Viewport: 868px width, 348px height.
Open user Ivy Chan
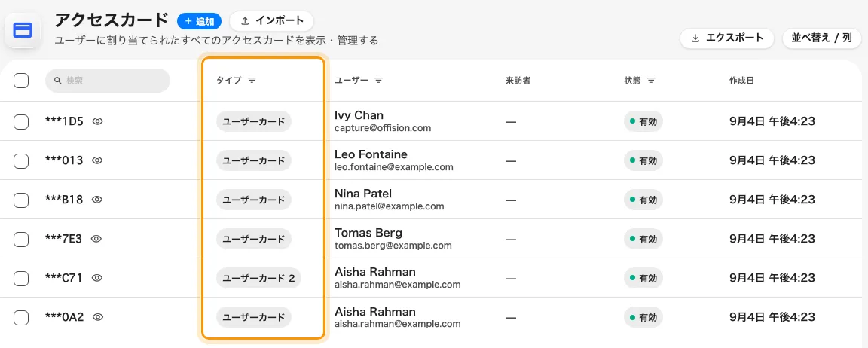[x=359, y=115]
